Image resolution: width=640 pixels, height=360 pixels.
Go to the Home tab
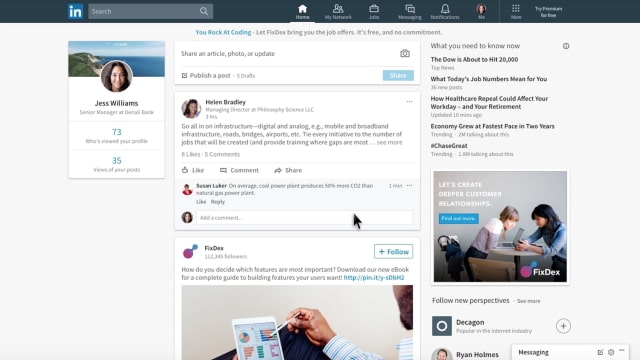point(302,11)
